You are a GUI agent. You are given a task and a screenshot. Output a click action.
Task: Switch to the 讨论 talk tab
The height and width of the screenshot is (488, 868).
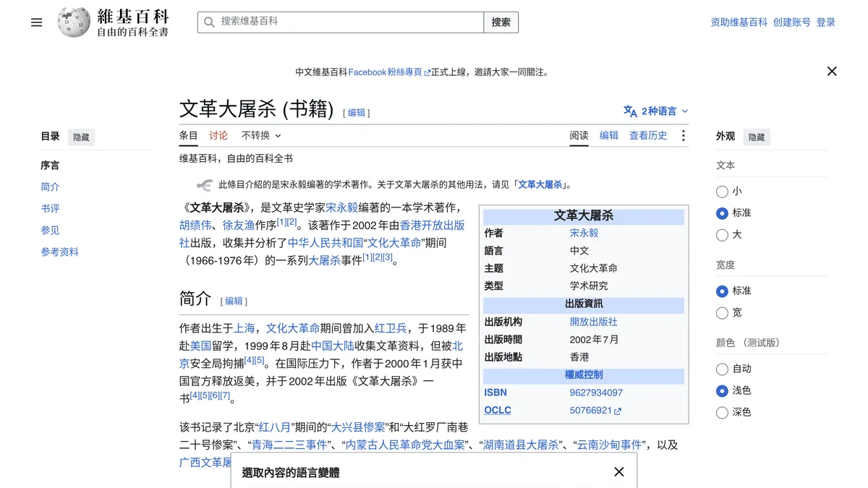(218, 135)
